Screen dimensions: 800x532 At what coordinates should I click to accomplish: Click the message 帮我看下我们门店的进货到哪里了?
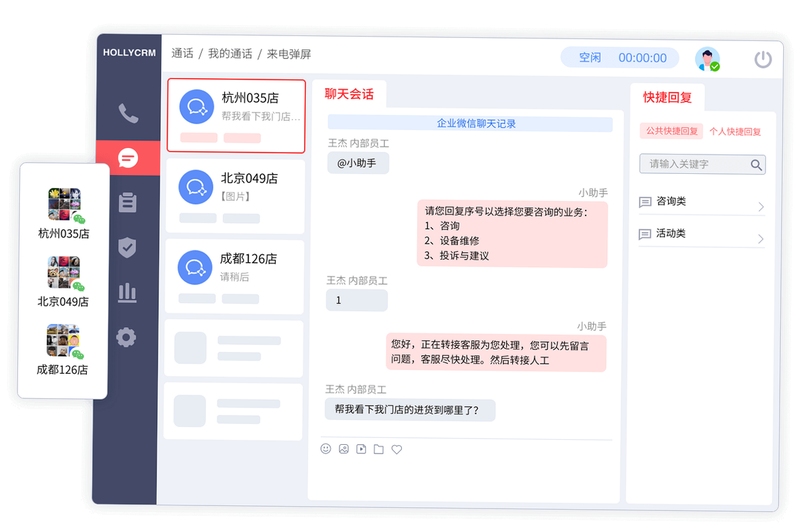(410, 410)
